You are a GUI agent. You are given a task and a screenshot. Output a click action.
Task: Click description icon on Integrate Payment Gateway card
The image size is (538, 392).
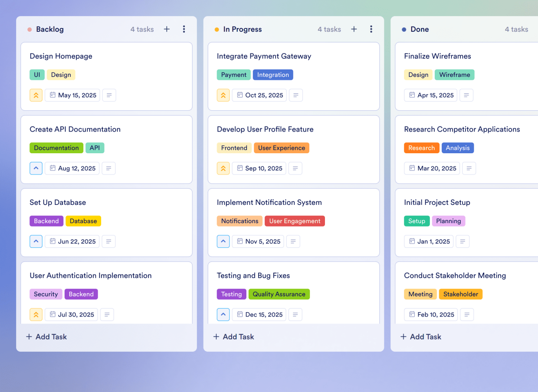[x=296, y=95]
